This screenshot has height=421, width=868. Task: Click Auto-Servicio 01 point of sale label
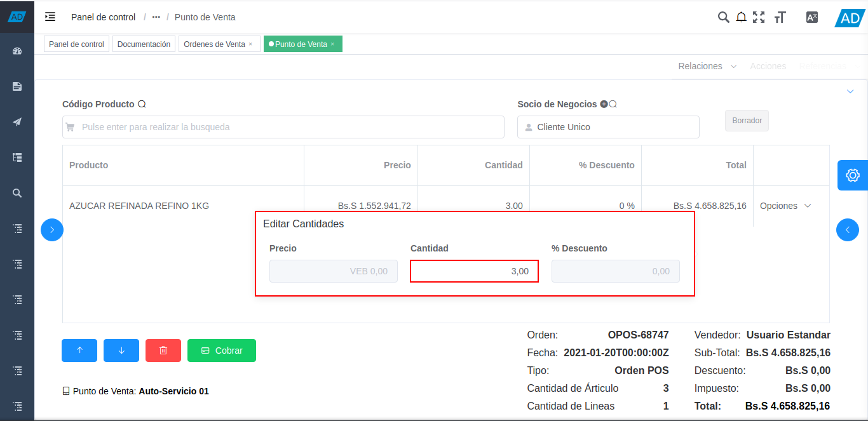point(173,391)
